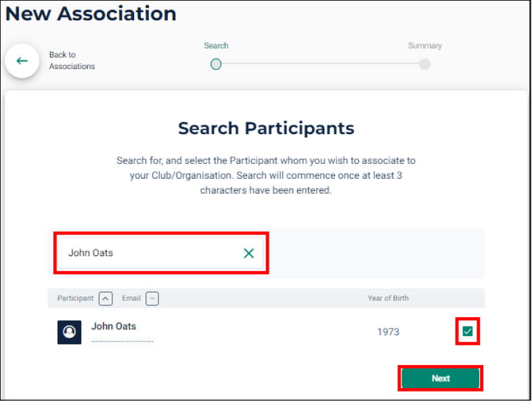The image size is (532, 401).
Task: Open the Search step label
Action: pos(216,45)
